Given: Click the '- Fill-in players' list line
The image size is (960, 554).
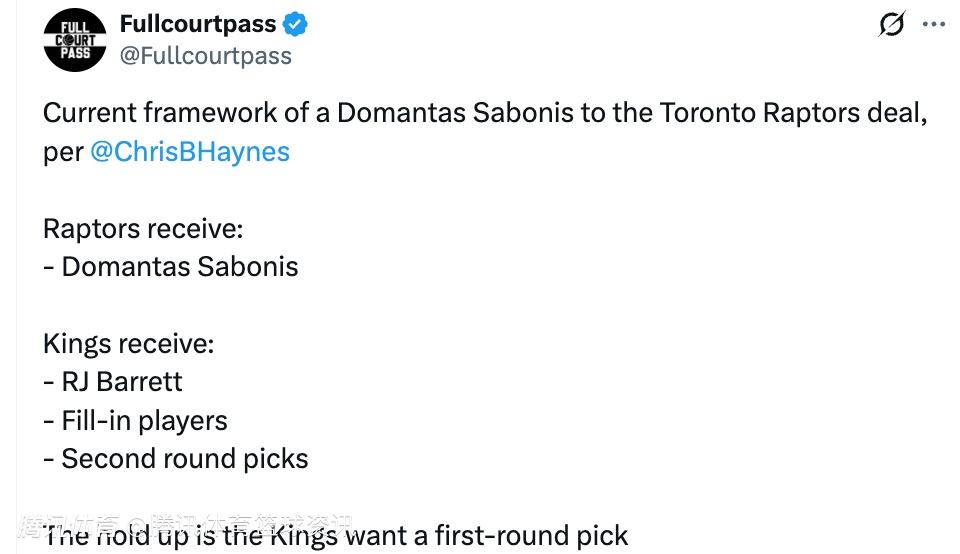Looking at the screenshot, I should (x=135, y=420).
